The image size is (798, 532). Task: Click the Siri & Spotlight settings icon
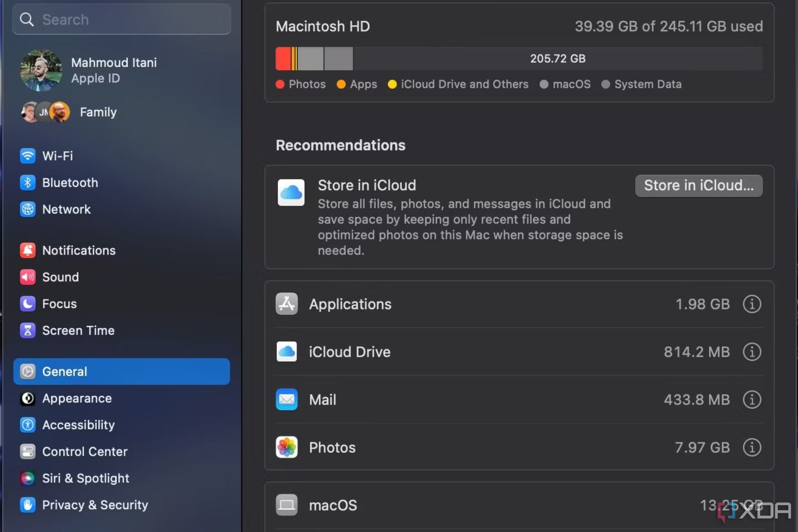point(28,478)
